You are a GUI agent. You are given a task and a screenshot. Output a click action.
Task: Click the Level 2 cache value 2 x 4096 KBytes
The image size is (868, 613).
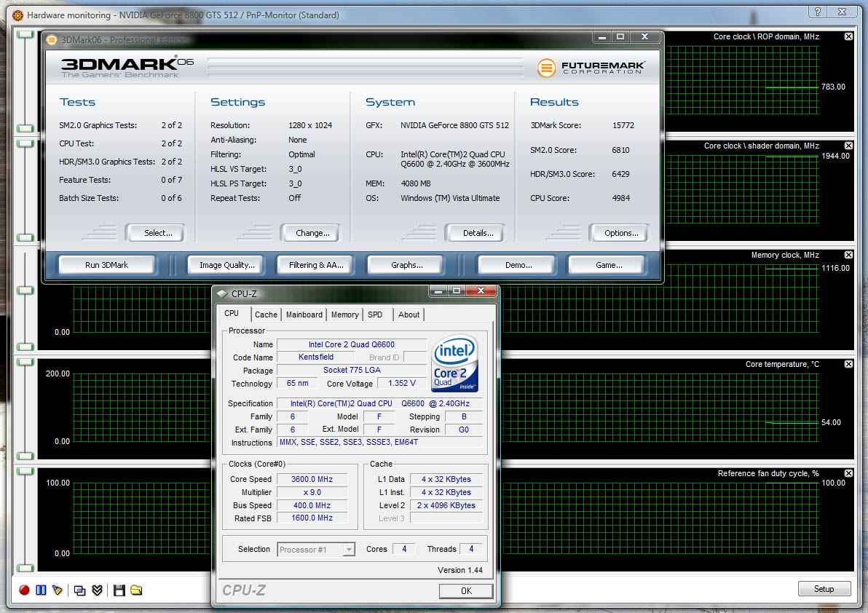click(446, 505)
